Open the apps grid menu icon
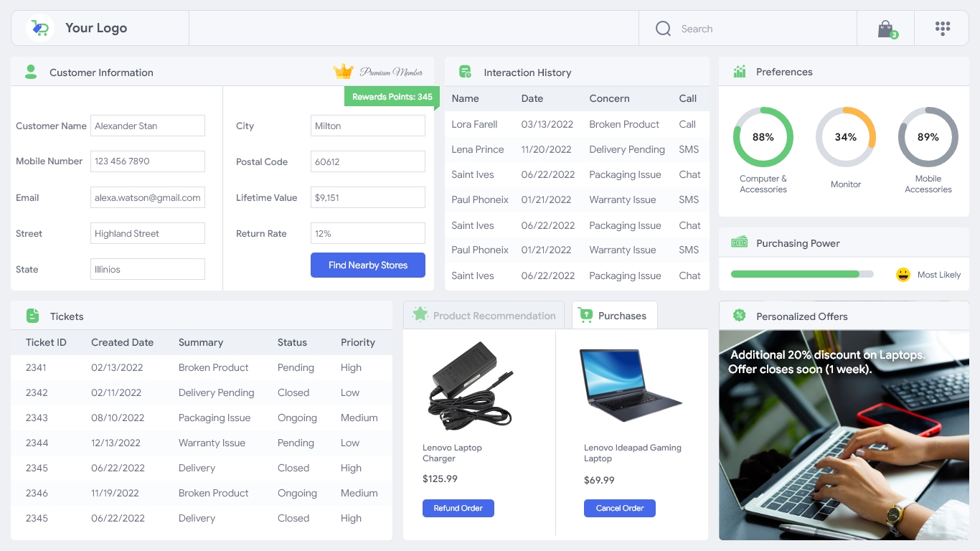This screenshot has width=980, height=551. tap(943, 28)
